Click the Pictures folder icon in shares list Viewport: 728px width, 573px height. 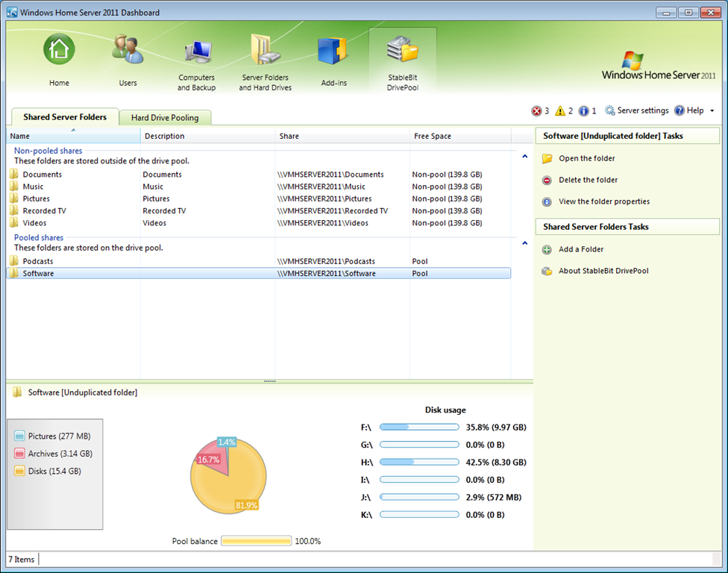[x=14, y=198]
